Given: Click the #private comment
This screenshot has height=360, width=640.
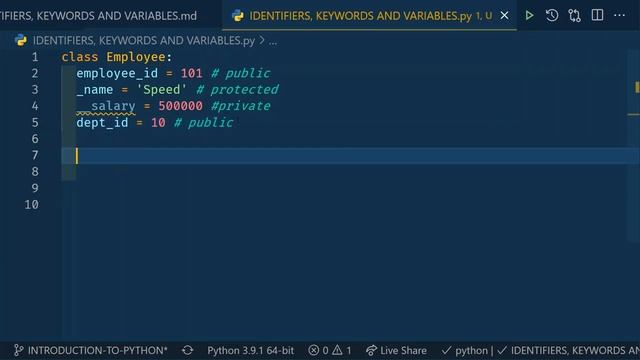Looking at the screenshot, I should pyautogui.click(x=240, y=106).
